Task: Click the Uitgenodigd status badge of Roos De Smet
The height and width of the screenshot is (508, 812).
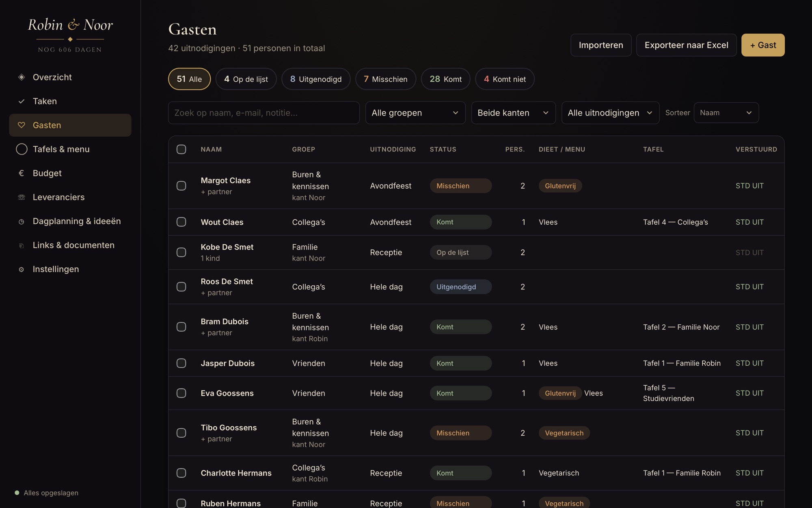Action: [461, 287]
